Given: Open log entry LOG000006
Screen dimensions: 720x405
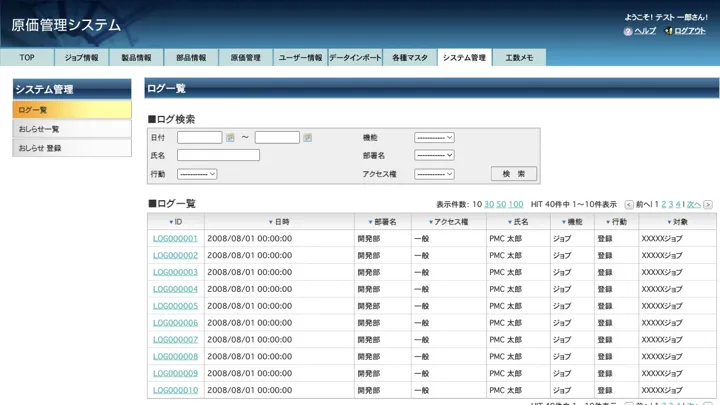Looking at the screenshot, I should coord(175,323).
